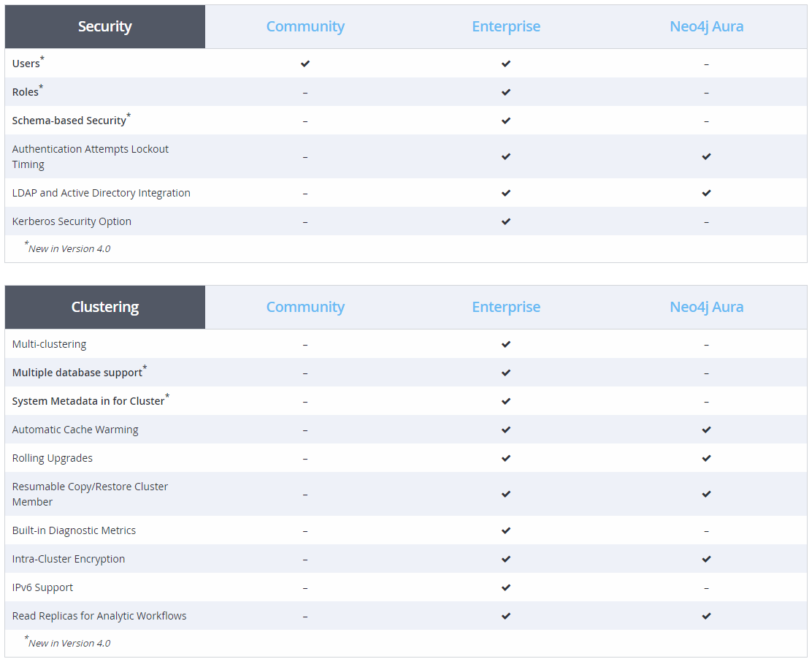The height and width of the screenshot is (659, 812).
Task: Select Enterprise checkmark in Rolling Upgrades row
Action: [x=506, y=458]
